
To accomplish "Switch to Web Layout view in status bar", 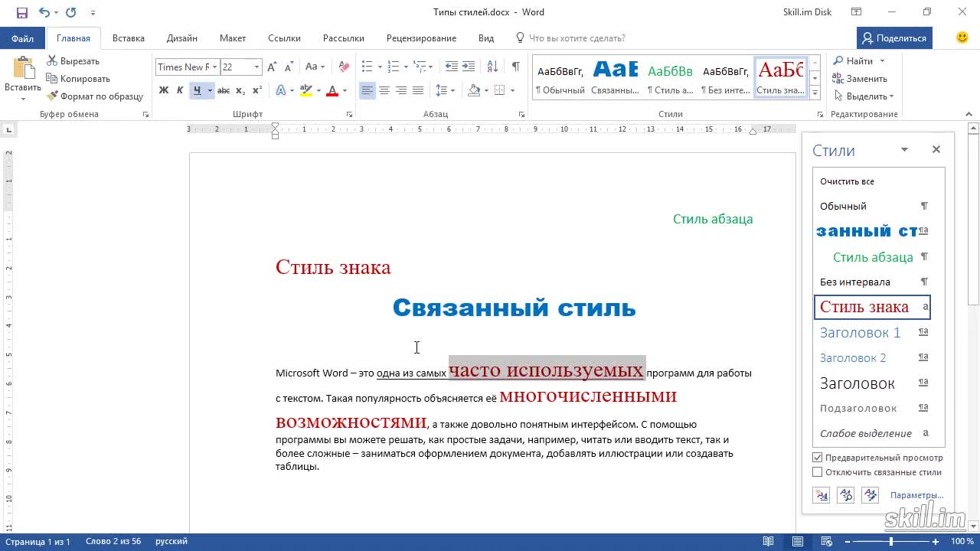I will 826,542.
